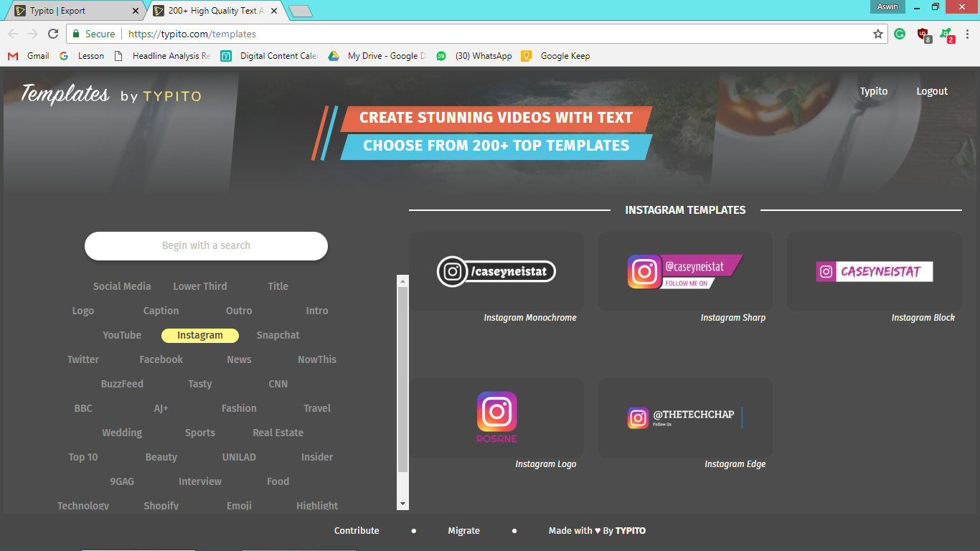Bookmark this page with the star icon

pyautogui.click(x=878, y=34)
